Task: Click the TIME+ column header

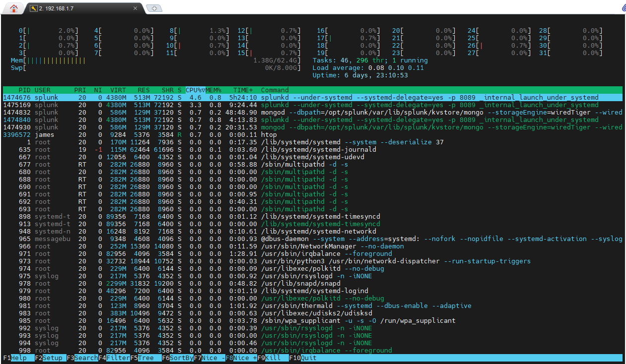Action: pos(243,90)
